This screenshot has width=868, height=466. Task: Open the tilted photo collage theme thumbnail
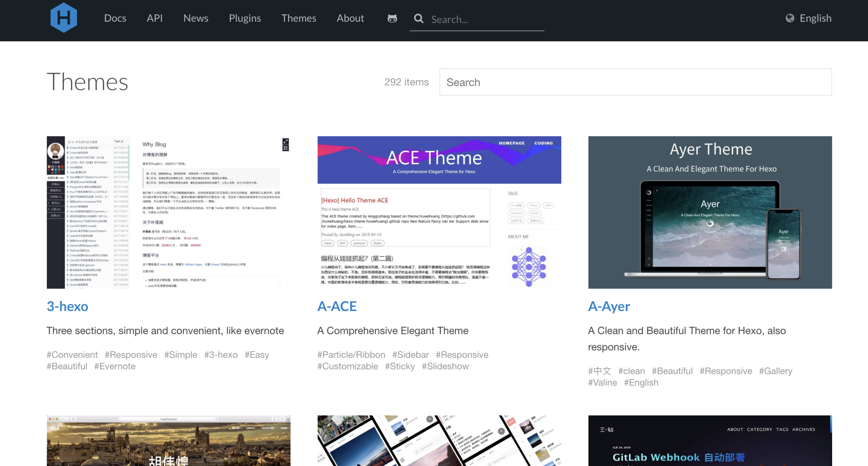click(x=439, y=441)
